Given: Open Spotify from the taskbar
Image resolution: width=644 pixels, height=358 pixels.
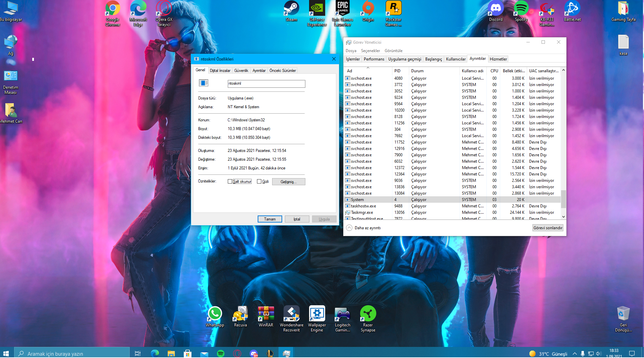Looking at the screenshot, I should (x=221, y=353).
